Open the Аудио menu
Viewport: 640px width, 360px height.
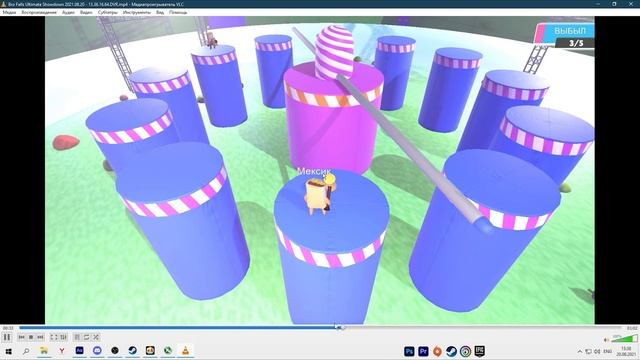pos(68,13)
